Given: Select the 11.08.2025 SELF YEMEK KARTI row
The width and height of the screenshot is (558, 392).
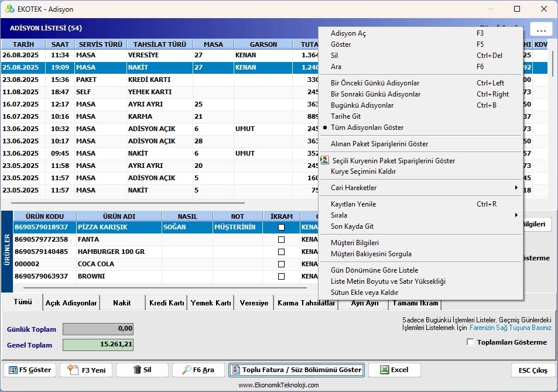Looking at the screenshot, I should coord(159,92).
